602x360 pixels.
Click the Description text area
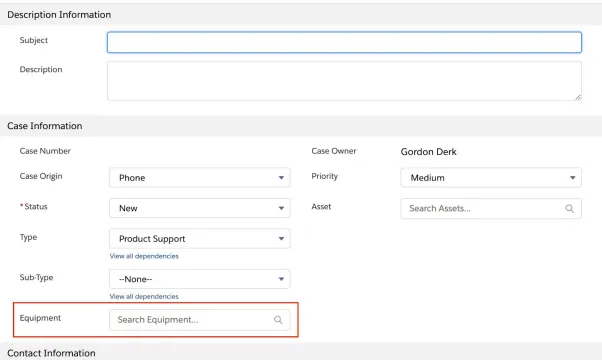[344, 81]
